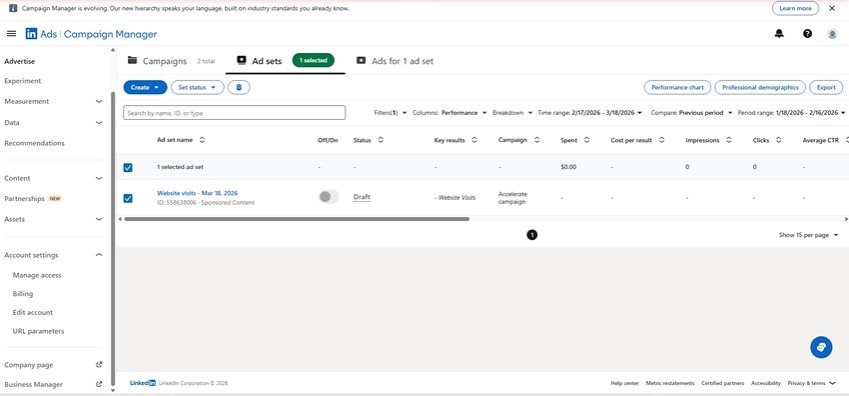Go to Manage access settings
This screenshot has height=396, width=849.
tap(37, 275)
